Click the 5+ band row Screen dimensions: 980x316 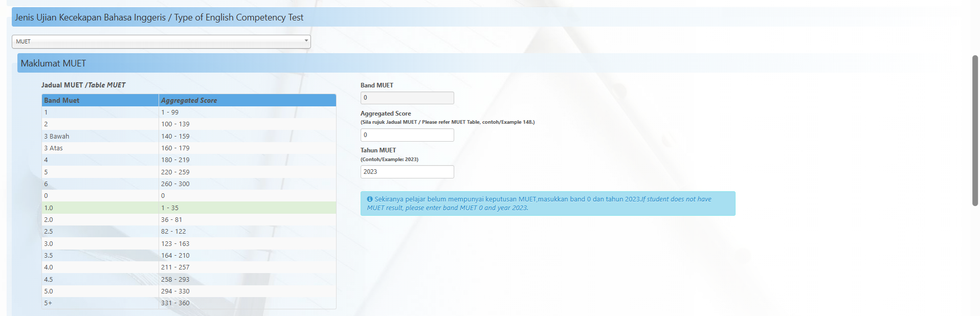189,303
